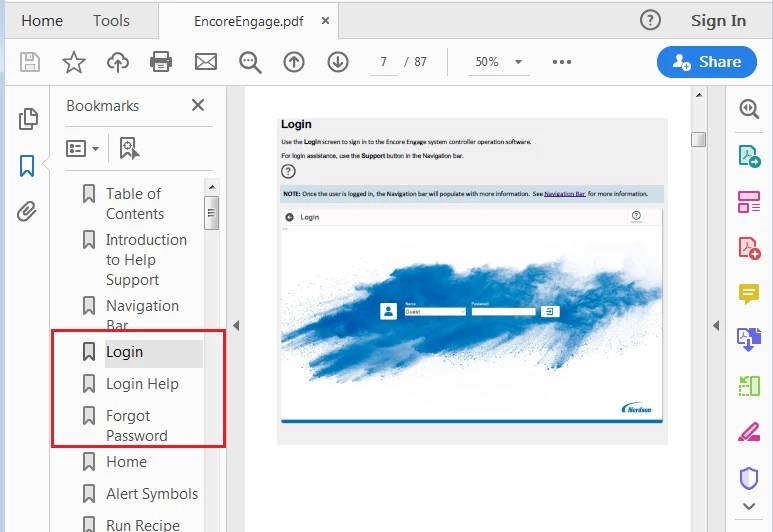Go to previous page arrow

(x=294, y=62)
